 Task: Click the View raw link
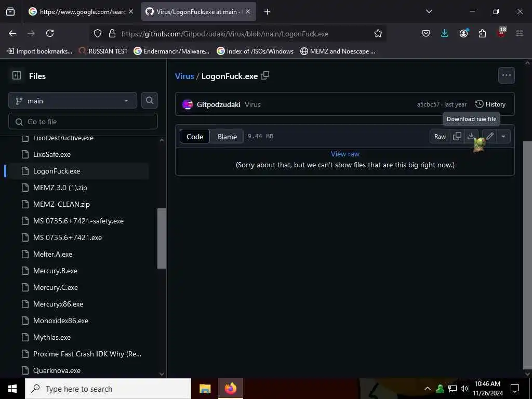(x=345, y=154)
